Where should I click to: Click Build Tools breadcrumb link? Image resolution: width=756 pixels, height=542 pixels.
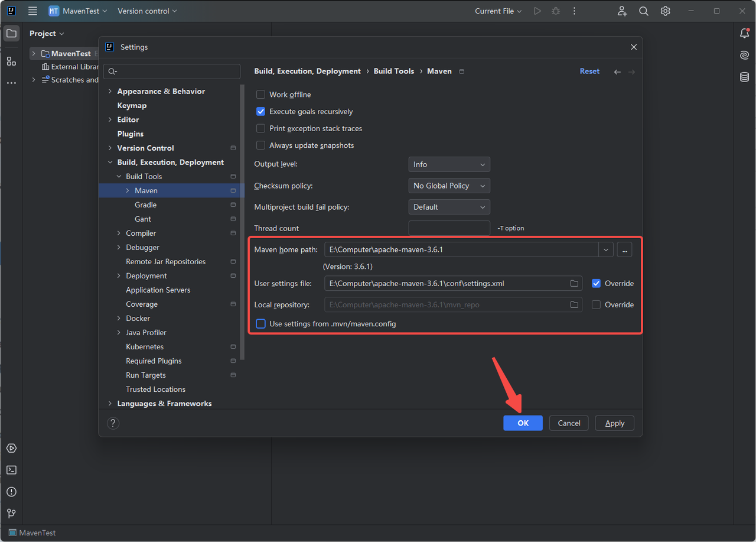(394, 71)
